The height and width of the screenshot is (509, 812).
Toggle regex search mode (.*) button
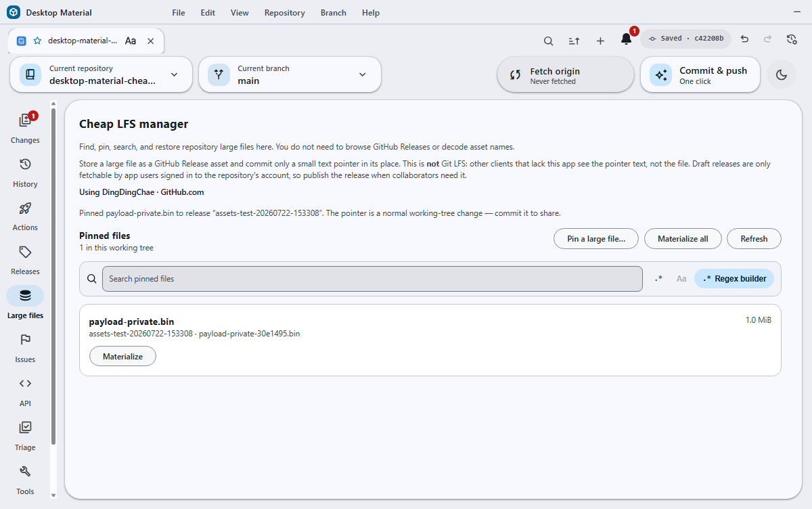pos(658,279)
